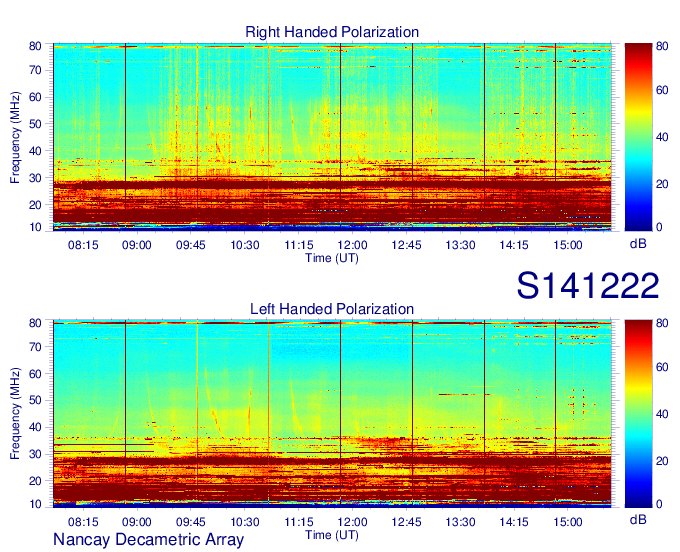Click the color scale bar beside Left Handed plot

[x=638, y=414]
